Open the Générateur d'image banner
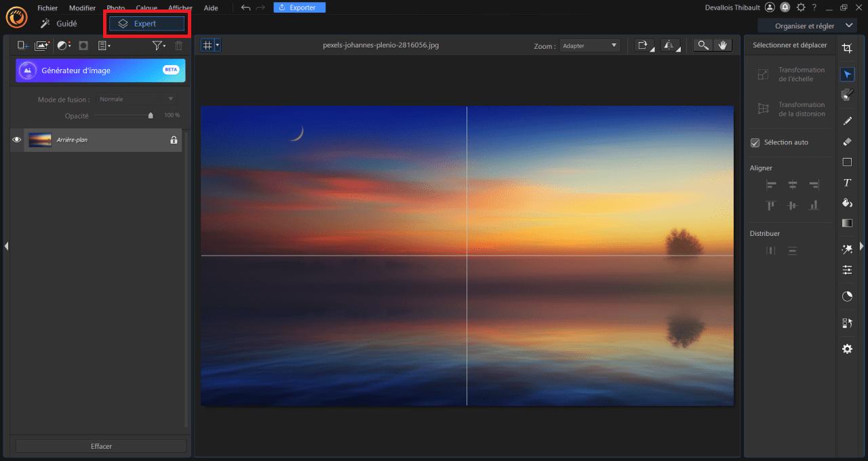868x461 pixels. (x=100, y=71)
